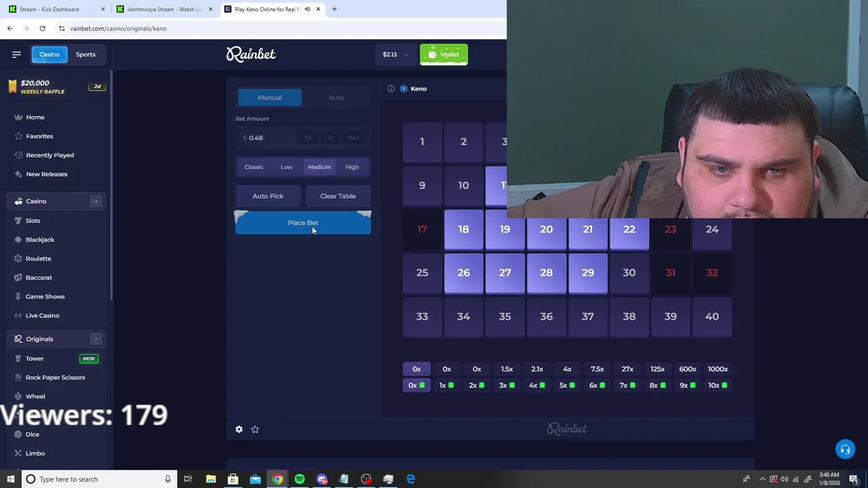
Task: Click the 1000x payout multiplier
Action: [x=717, y=369]
